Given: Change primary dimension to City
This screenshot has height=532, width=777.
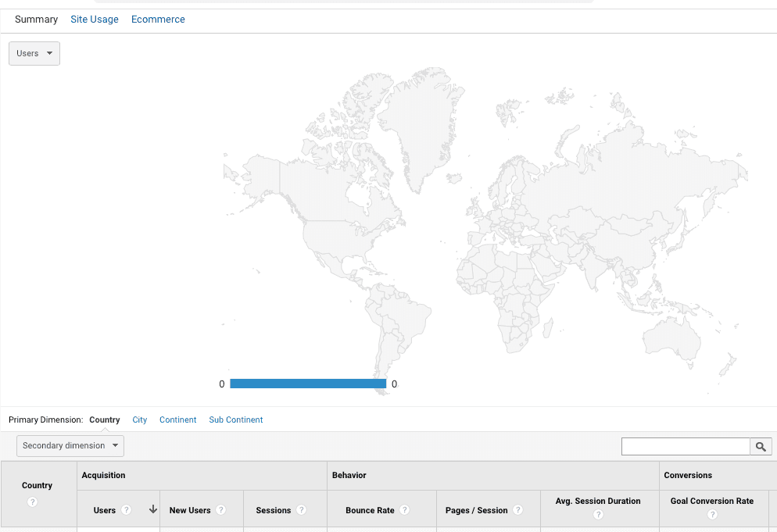Looking at the screenshot, I should point(140,420).
